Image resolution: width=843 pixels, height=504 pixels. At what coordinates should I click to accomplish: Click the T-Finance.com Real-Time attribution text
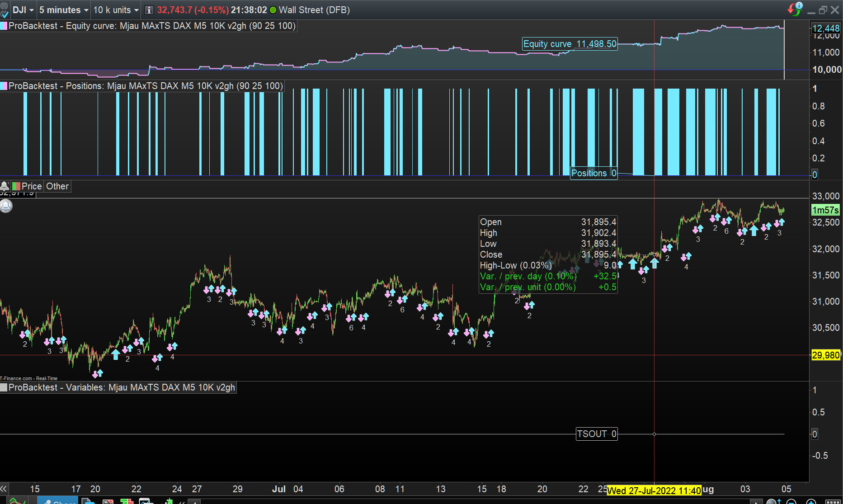[29, 378]
